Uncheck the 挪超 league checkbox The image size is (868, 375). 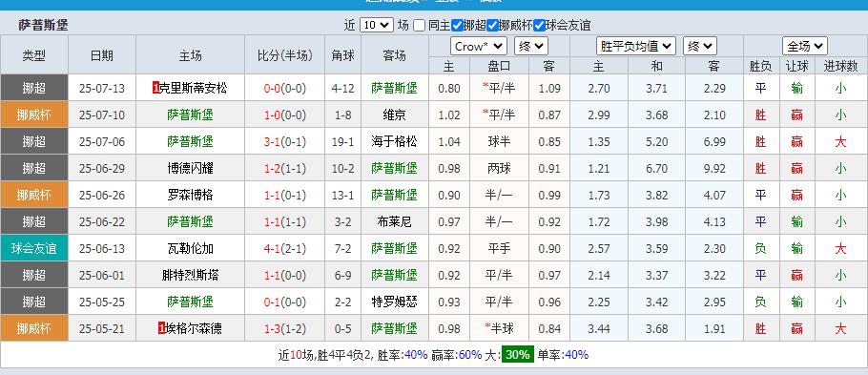point(457,26)
